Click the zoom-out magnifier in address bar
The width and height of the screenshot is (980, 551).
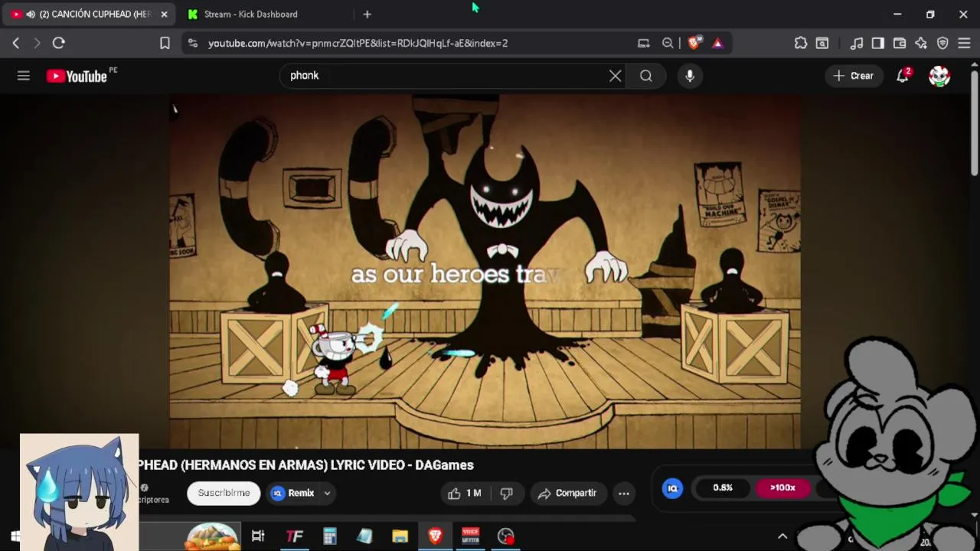668,44
